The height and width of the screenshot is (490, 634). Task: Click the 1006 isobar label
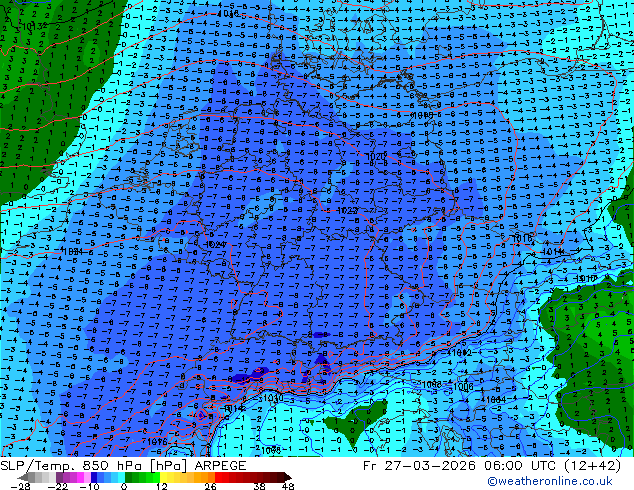463,387
